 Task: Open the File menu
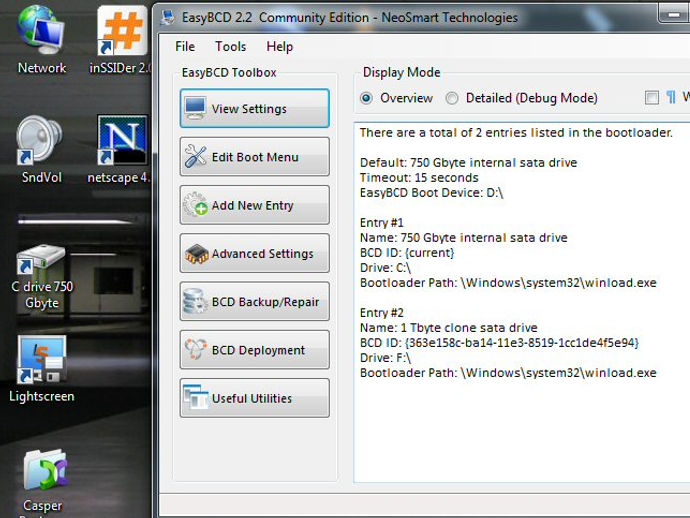[185, 46]
